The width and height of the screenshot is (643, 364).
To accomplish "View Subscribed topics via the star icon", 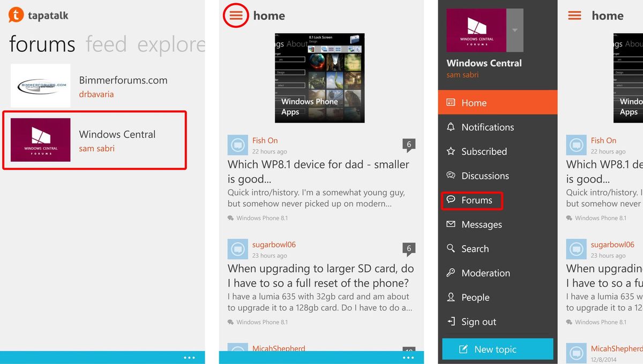I will [451, 151].
